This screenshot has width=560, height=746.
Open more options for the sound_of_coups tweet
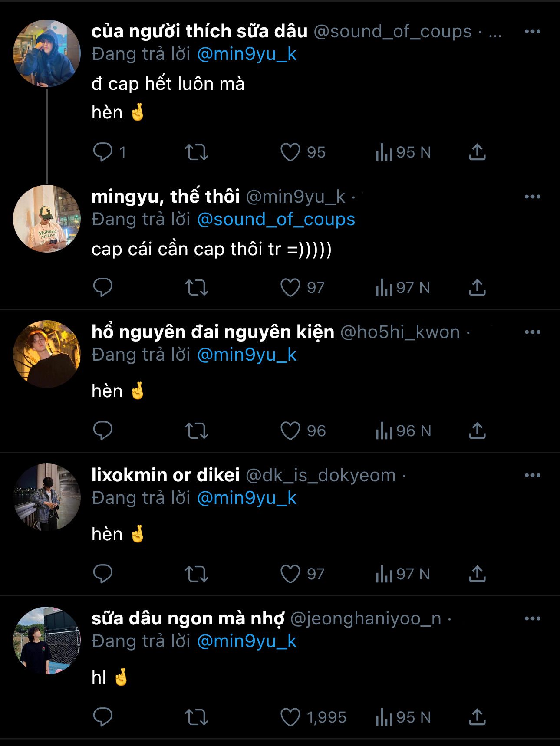point(532,31)
